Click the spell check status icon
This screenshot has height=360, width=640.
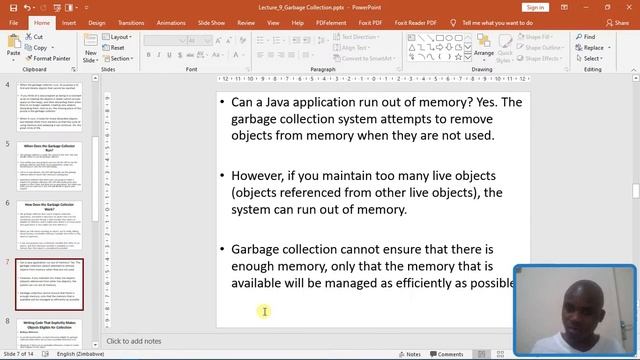(45, 354)
